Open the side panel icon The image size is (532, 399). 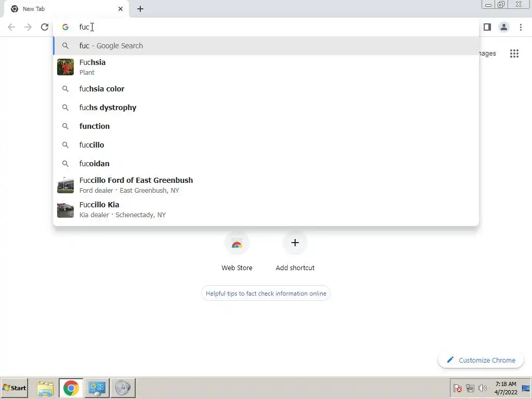(487, 27)
